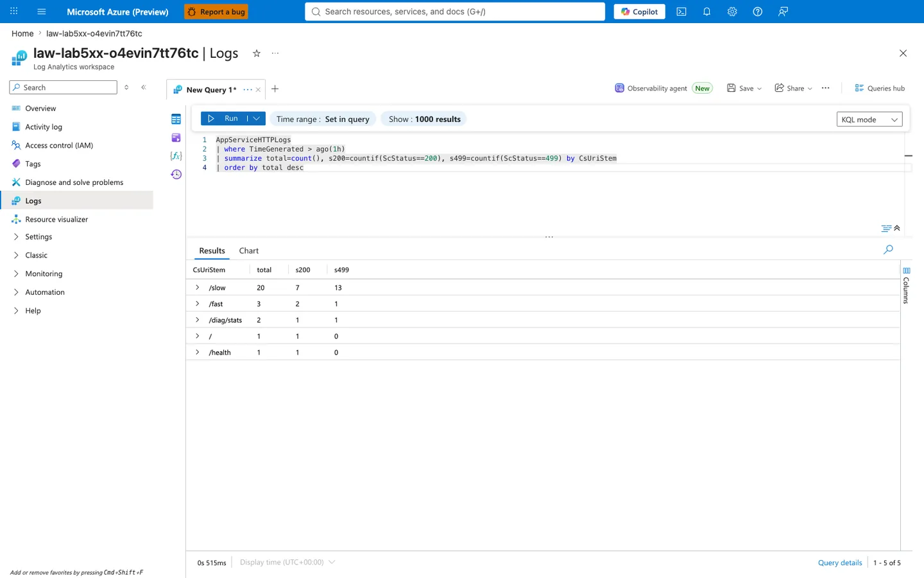Open portal settings gear
The width and height of the screenshot is (924, 578).
click(x=732, y=12)
